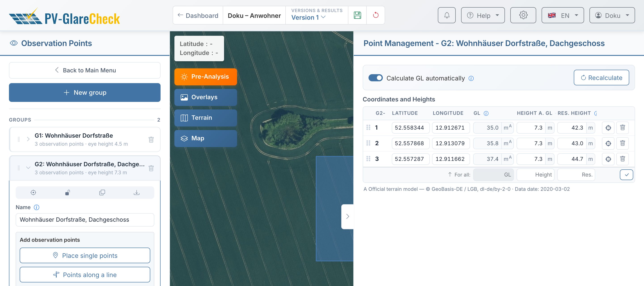Screen dimensions: 644x286
Task: Click info icon beside Calculate GL automatically
Action: (471, 78)
